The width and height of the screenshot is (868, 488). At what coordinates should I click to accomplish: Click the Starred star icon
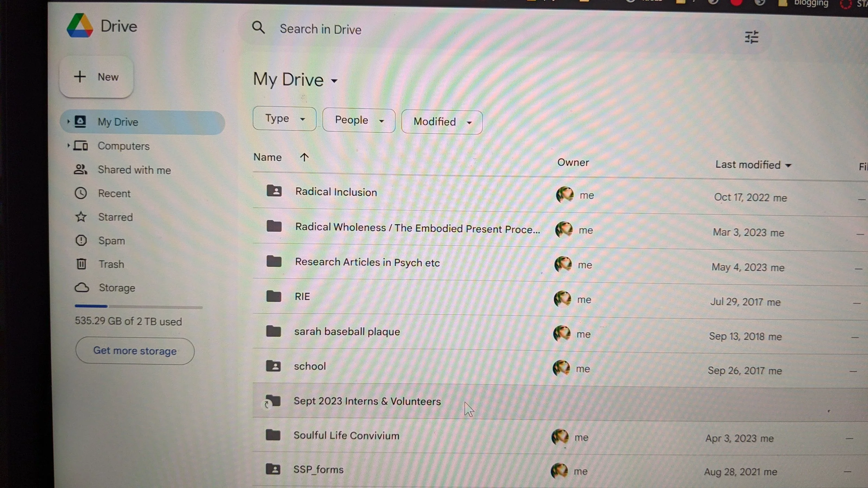tap(81, 217)
